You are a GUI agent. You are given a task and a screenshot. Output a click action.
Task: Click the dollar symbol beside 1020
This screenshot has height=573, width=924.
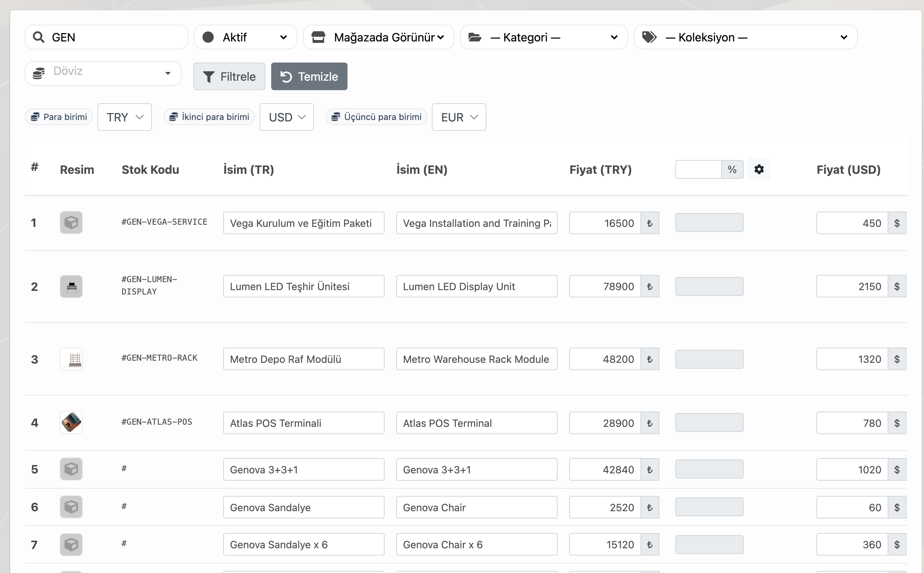click(x=897, y=469)
